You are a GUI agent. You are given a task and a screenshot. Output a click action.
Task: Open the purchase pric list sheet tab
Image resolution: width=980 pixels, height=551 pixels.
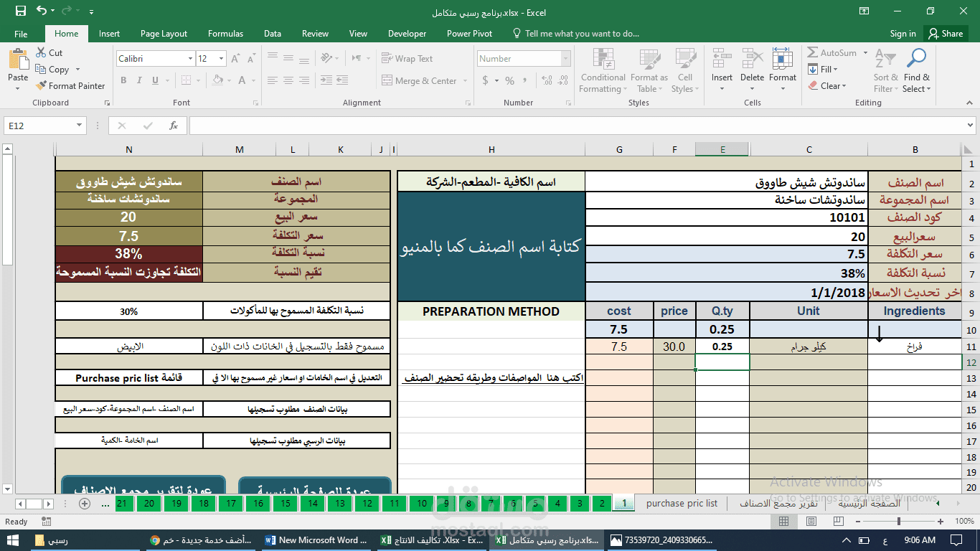(x=682, y=504)
